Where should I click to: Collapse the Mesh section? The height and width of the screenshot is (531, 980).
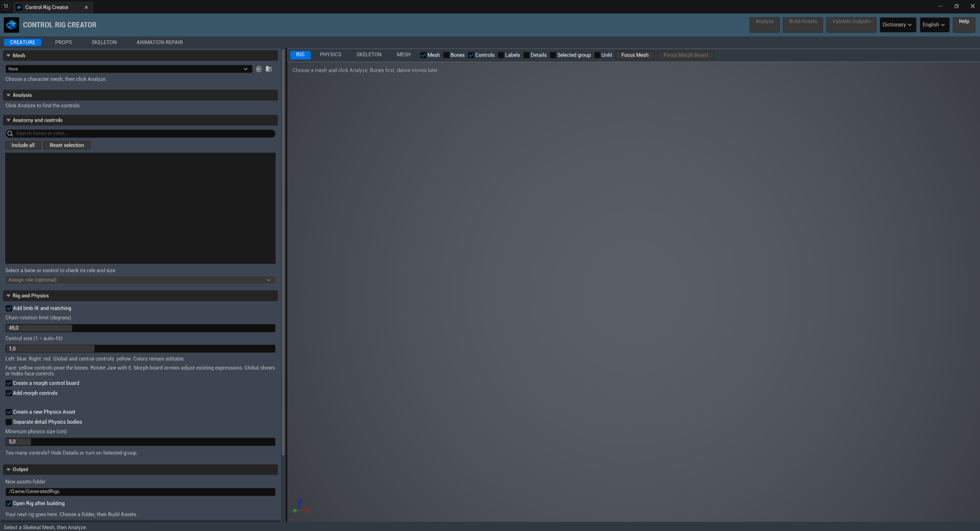coord(8,56)
